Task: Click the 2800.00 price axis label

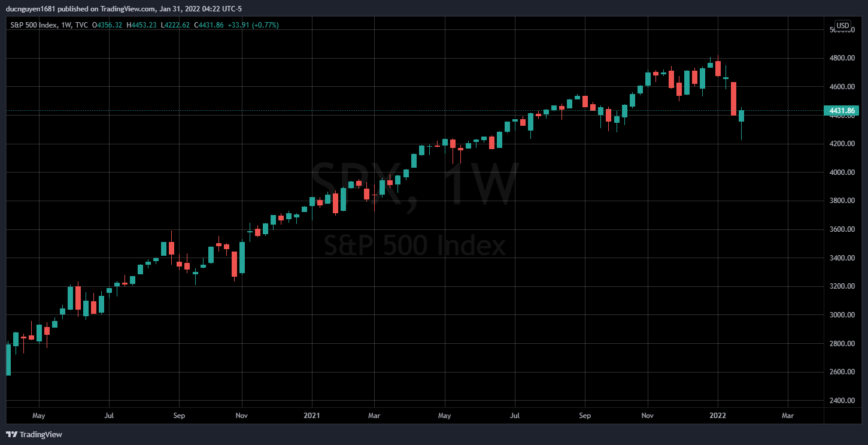Action: (841, 344)
